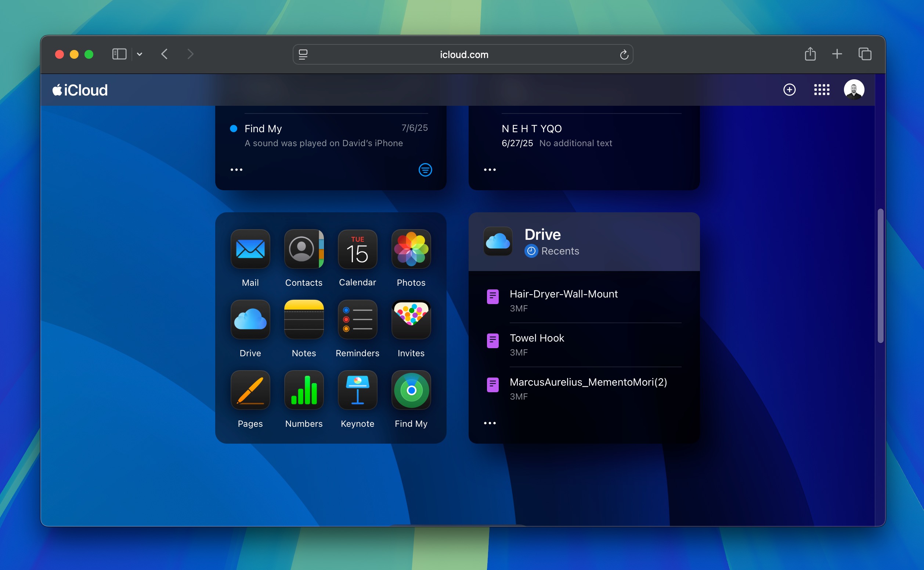Add a new widget with the plus button
The height and width of the screenshot is (570, 924).
(x=789, y=89)
